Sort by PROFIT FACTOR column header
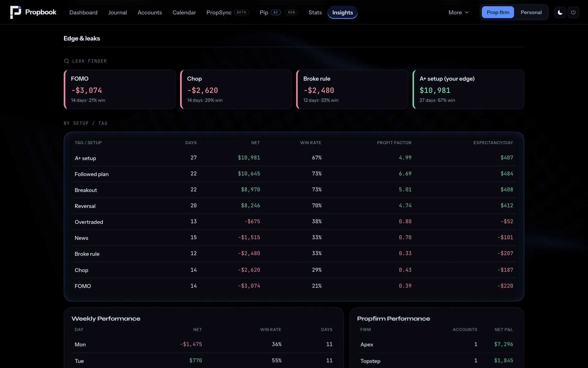This screenshot has height=368, width=588. [394, 143]
